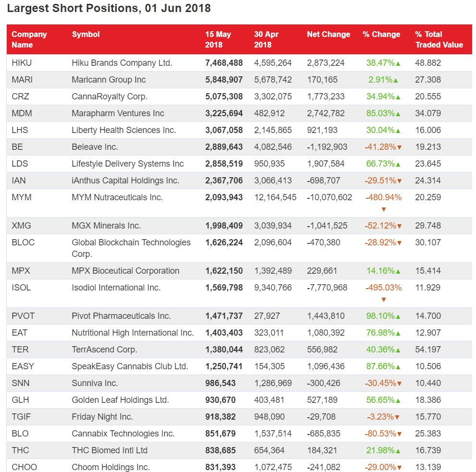Click iAnthus Capital Holdings Inc. name

(x=125, y=180)
